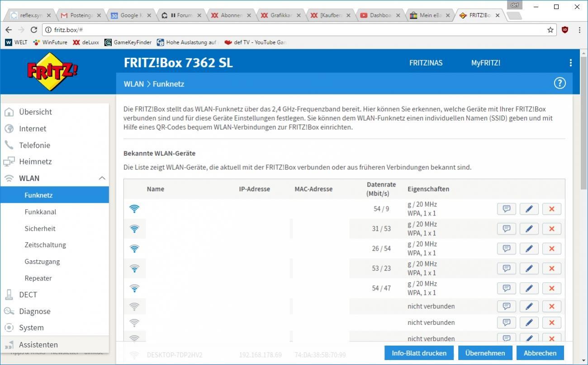Click comment icon for 26 / 54 device
The width and height of the screenshot is (588, 365).
507,248
